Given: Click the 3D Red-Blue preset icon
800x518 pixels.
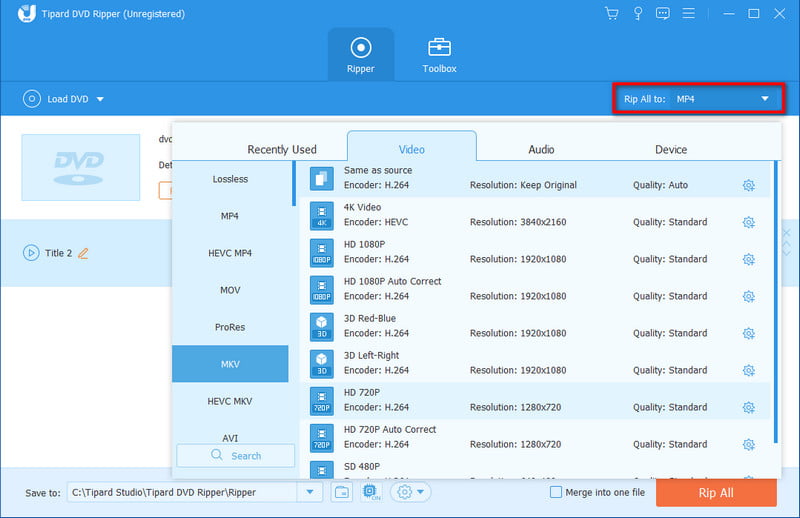Looking at the screenshot, I should coord(321,327).
